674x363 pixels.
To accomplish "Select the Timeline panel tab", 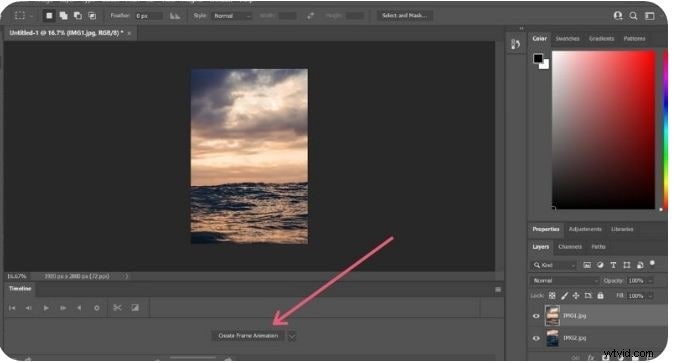I will tap(20, 289).
